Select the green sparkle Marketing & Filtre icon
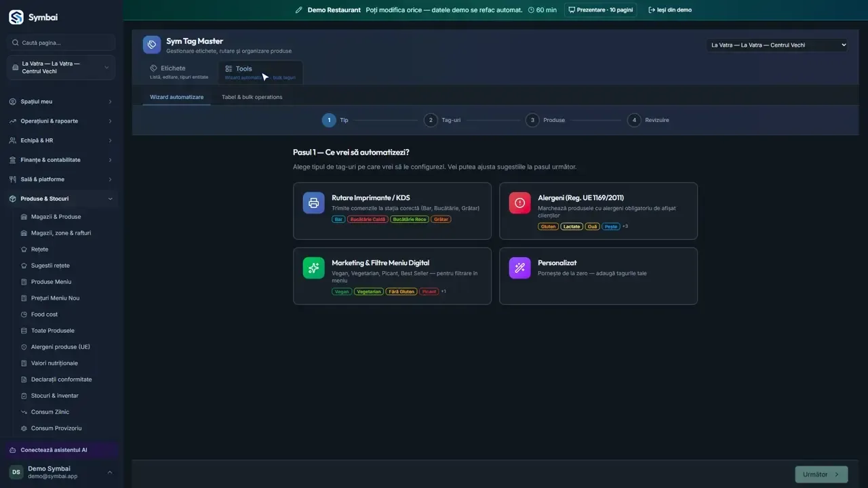The image size is (868, 488). pos(313,268)
